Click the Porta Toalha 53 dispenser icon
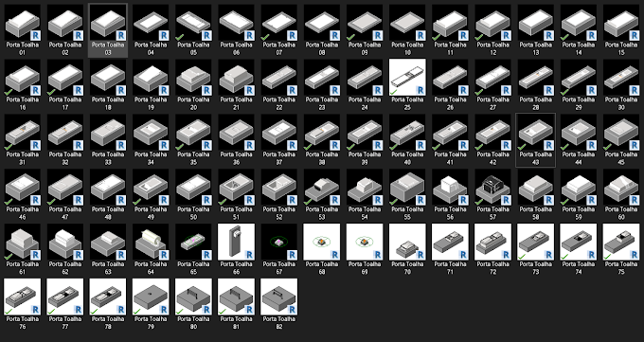 pyautogui.click(x=322, y=187)
